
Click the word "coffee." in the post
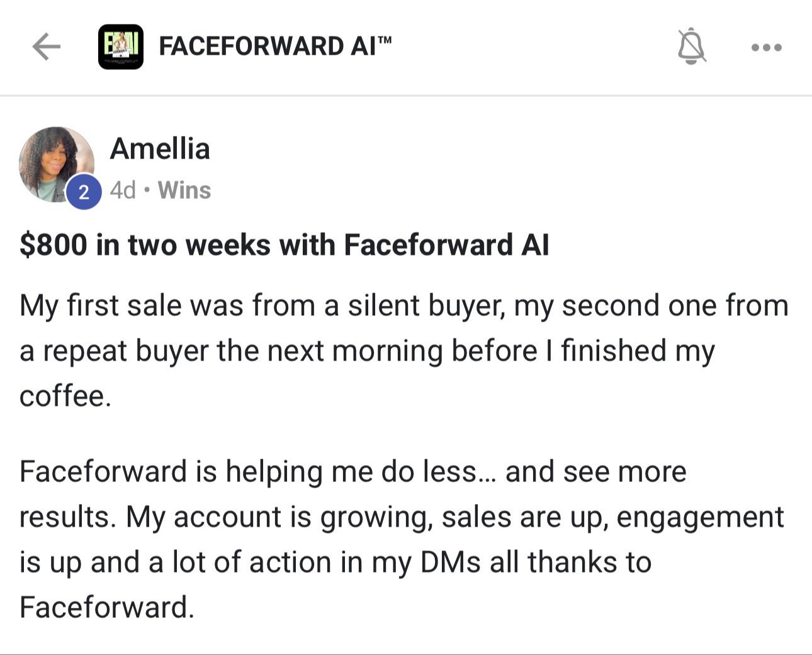click(x=65, y=396)
